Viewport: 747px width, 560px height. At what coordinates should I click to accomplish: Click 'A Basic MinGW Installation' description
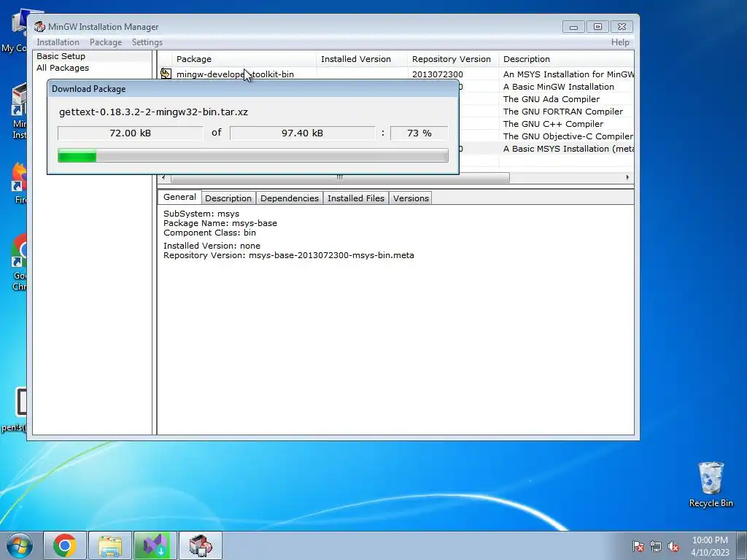tap(558, 87)
